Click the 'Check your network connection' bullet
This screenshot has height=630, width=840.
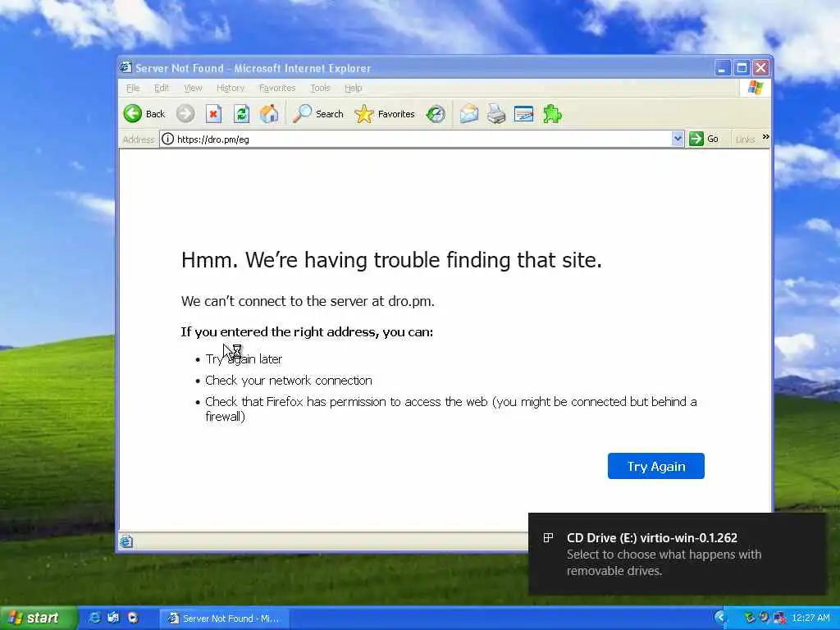coord(288,381)
